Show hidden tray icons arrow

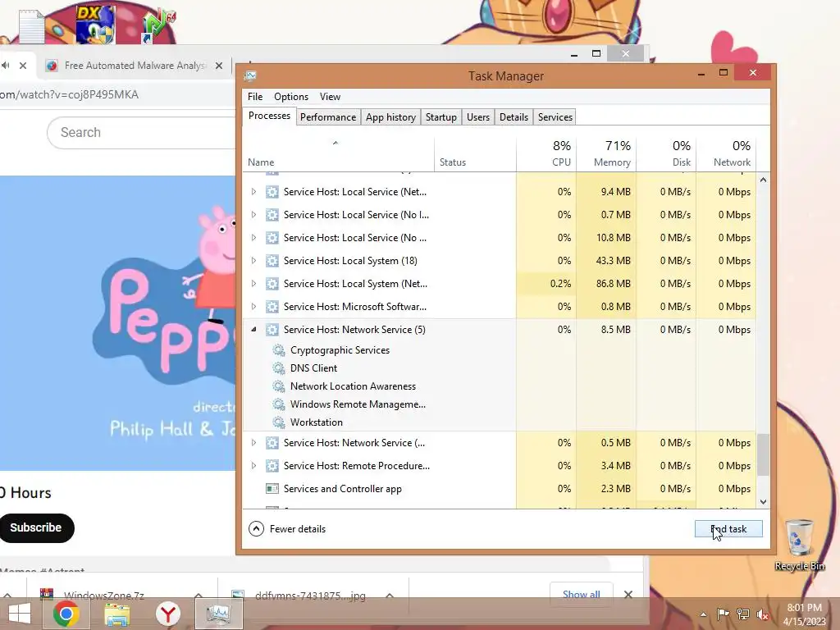point(703,614)
